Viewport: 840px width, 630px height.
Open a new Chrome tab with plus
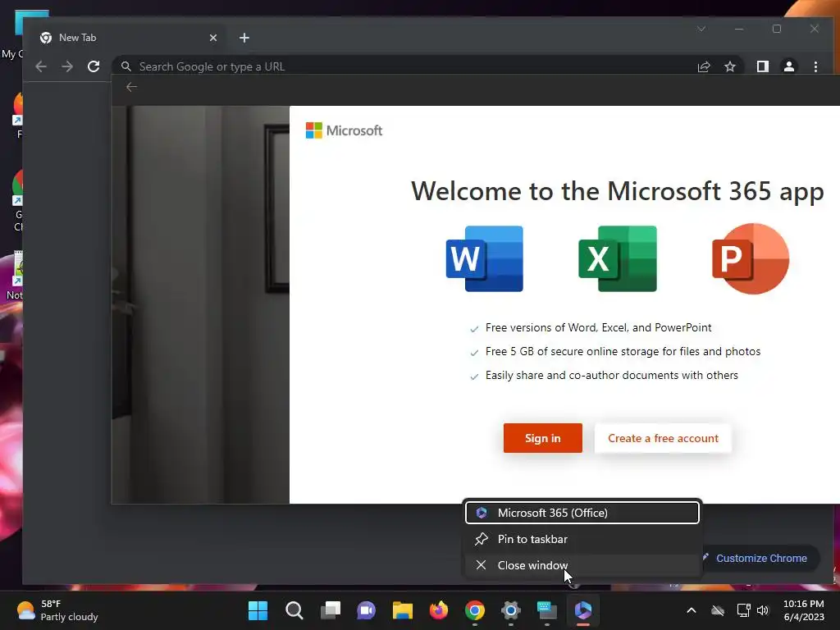pos(244,38)
